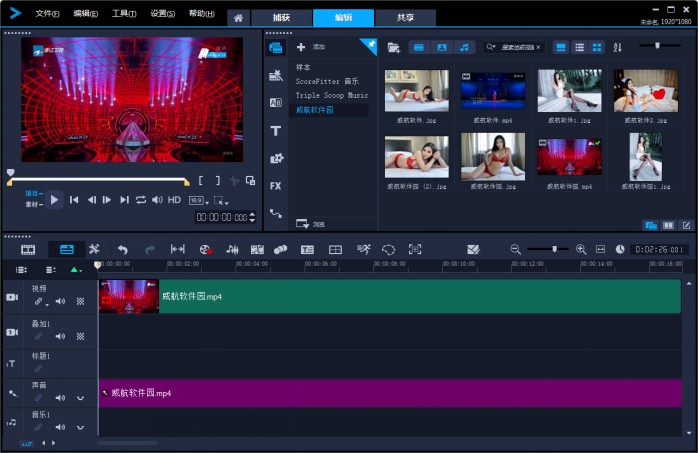Open the Title (T) library panel
Image resolution: width=698 pixels, height=453 pixels.
275,130
